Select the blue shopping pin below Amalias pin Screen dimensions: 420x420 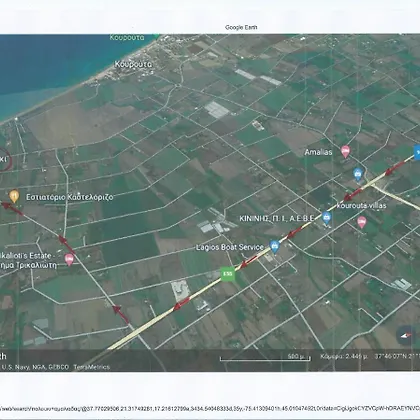[x=358, y=174]
